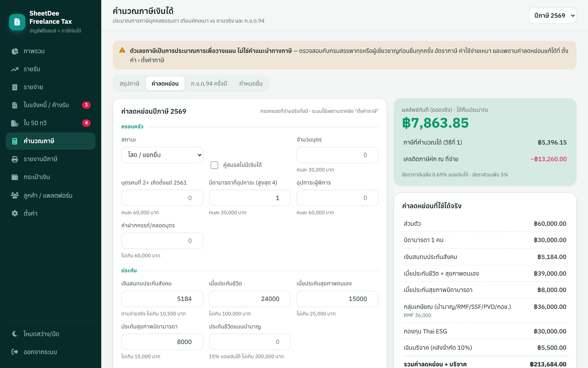This screenshot has width=588, height=368.
Task: Open the รายจ่าย expenses receipt icon
Action: pos(15,87)
